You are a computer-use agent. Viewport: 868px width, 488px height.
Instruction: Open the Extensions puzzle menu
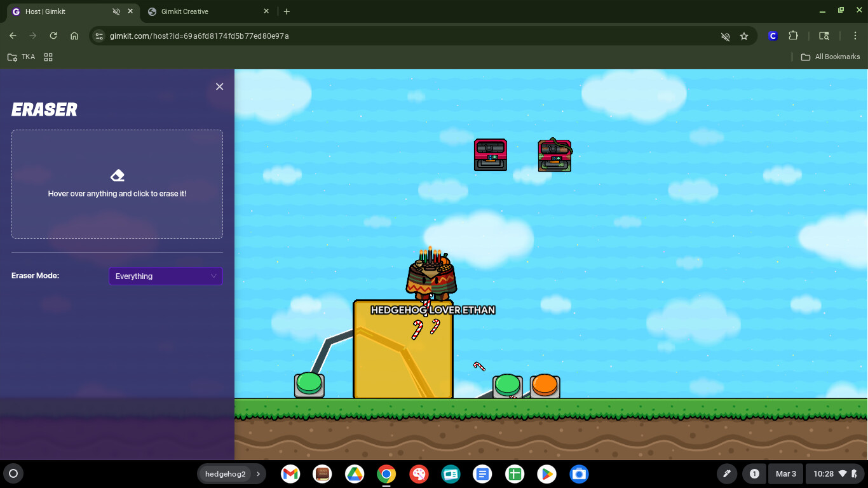point(793,36)
